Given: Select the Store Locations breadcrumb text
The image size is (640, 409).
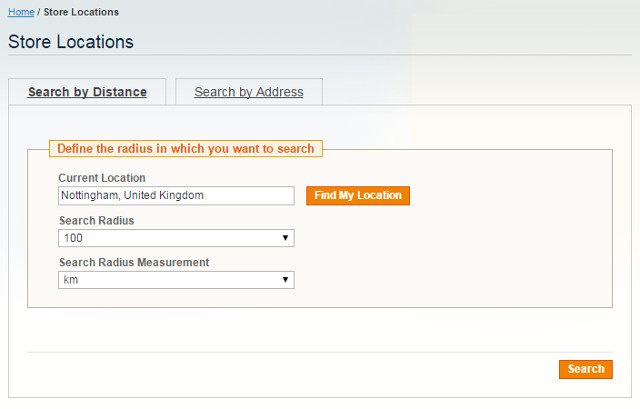Looking at the screenshot, I should coord(81,12).
